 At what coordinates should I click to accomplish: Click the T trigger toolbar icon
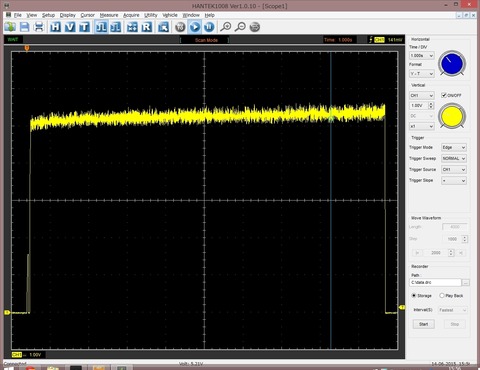(84, 27)
